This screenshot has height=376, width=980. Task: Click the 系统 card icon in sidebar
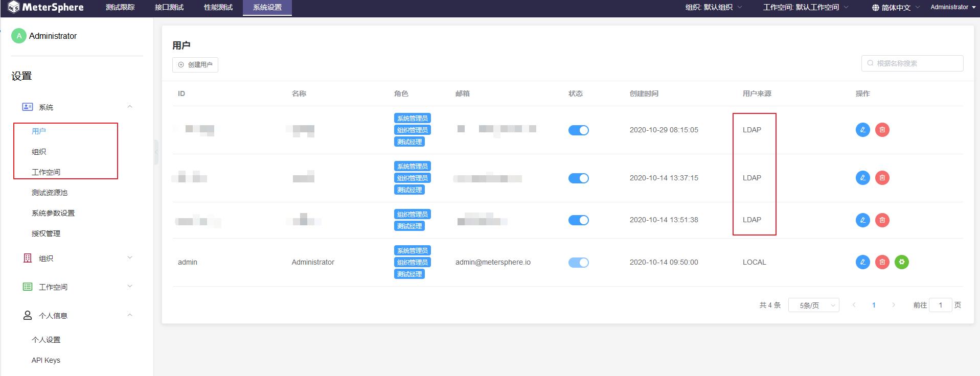[x=28, y=107]
